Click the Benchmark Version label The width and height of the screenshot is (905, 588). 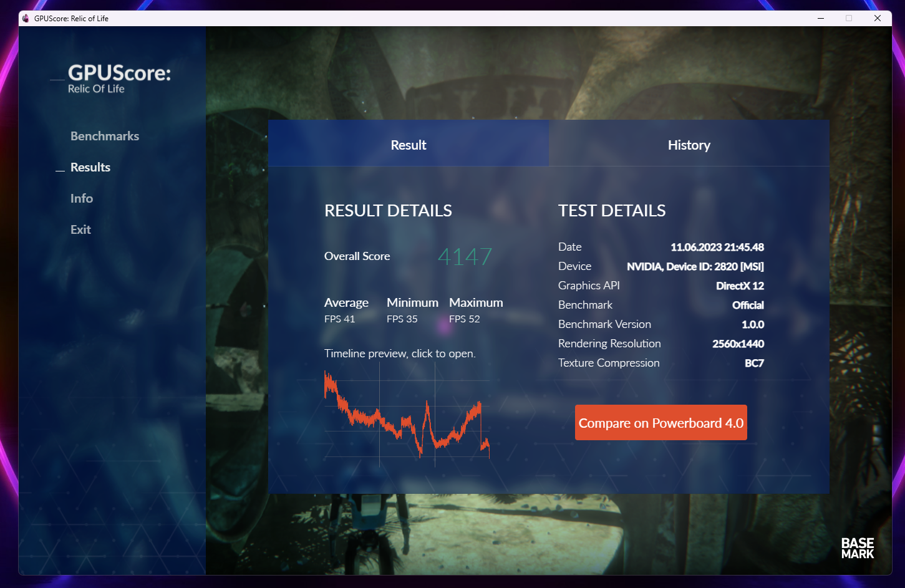point(604,324)
